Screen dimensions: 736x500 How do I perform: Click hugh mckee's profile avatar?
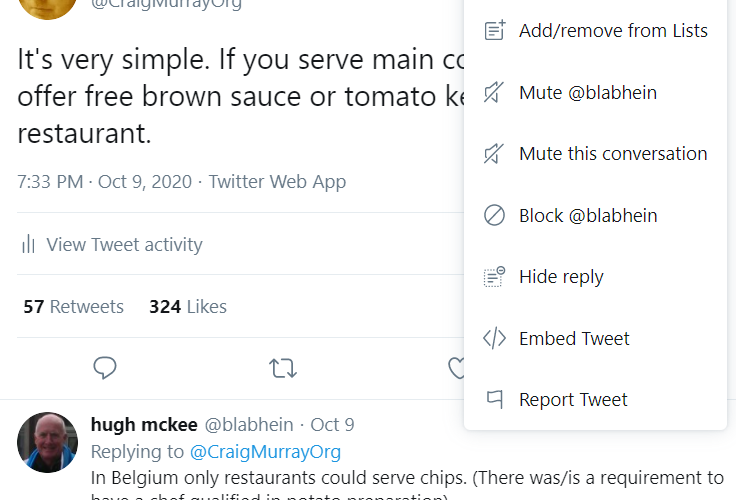pos(47,441)
